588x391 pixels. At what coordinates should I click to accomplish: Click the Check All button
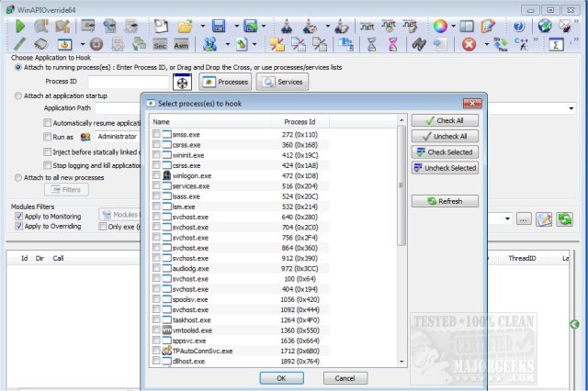445,120
